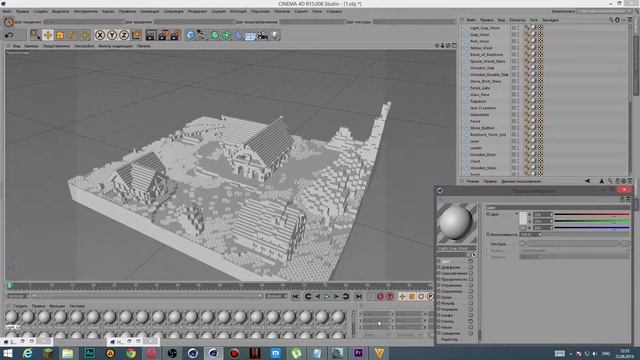The width and height of the screenshot is (640, 360).
Task: Go to timeline start button
Action: (x=296, y=296)
